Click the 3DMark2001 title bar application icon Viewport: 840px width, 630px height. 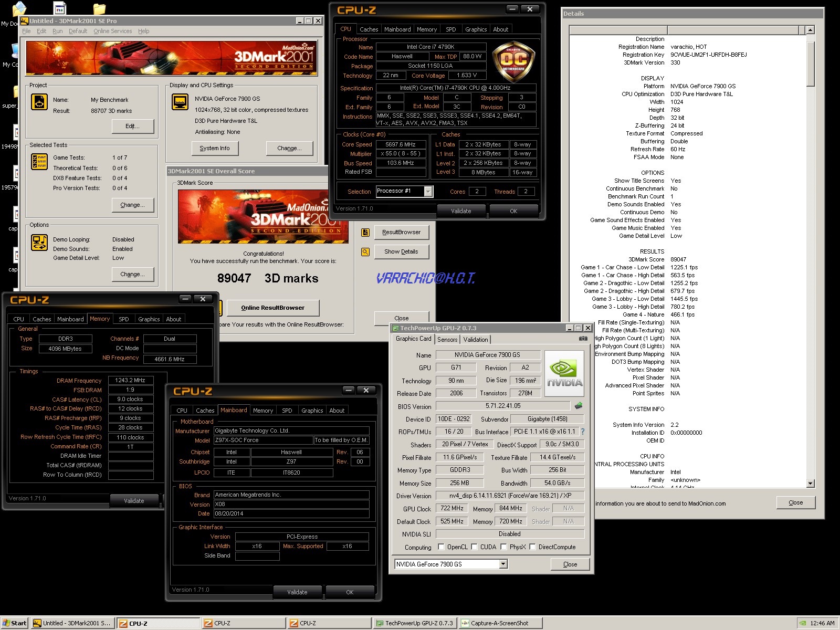pos(24,21)
